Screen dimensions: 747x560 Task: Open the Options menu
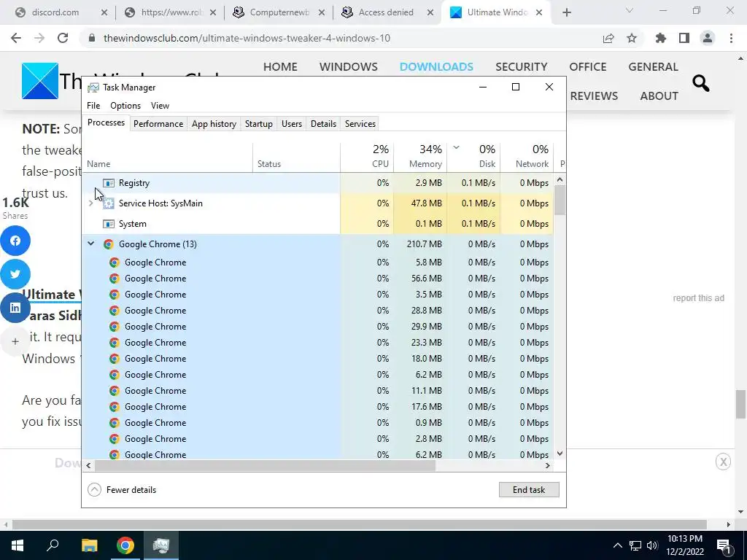click(125, 106)
